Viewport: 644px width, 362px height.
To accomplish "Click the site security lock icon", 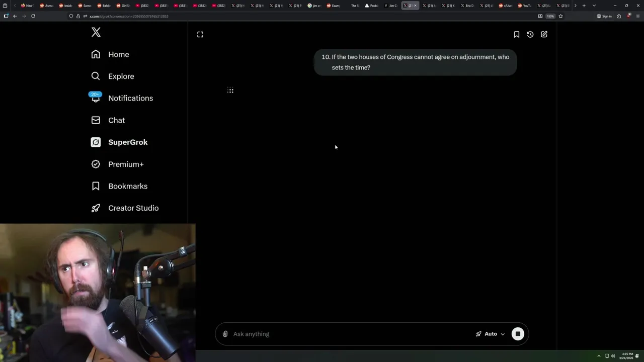I will point(78,16).
